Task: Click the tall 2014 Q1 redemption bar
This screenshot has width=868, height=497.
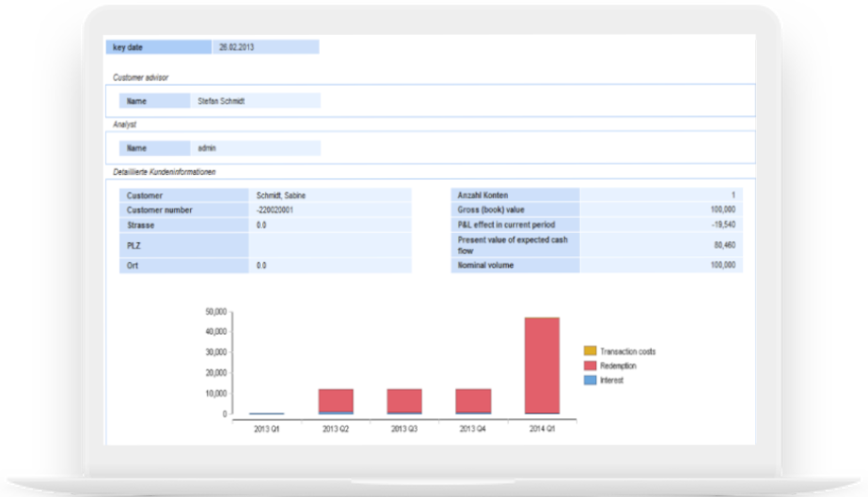Action: [x=542, y=365]
